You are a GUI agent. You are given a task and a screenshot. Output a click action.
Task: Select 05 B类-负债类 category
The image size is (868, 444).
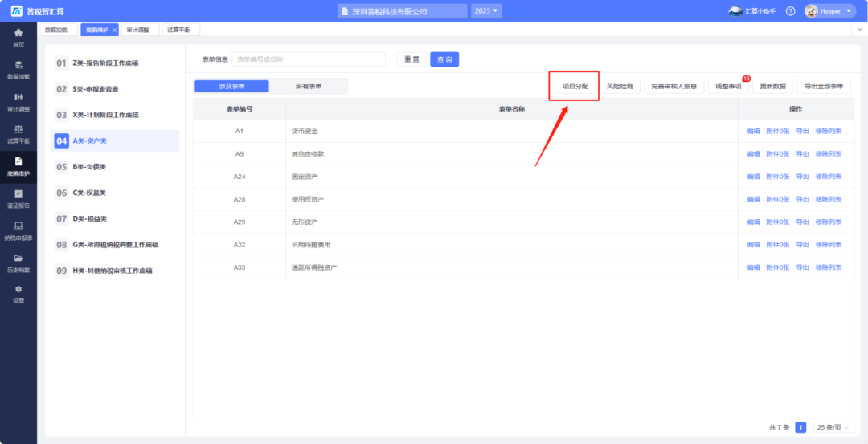coord(115,166)
